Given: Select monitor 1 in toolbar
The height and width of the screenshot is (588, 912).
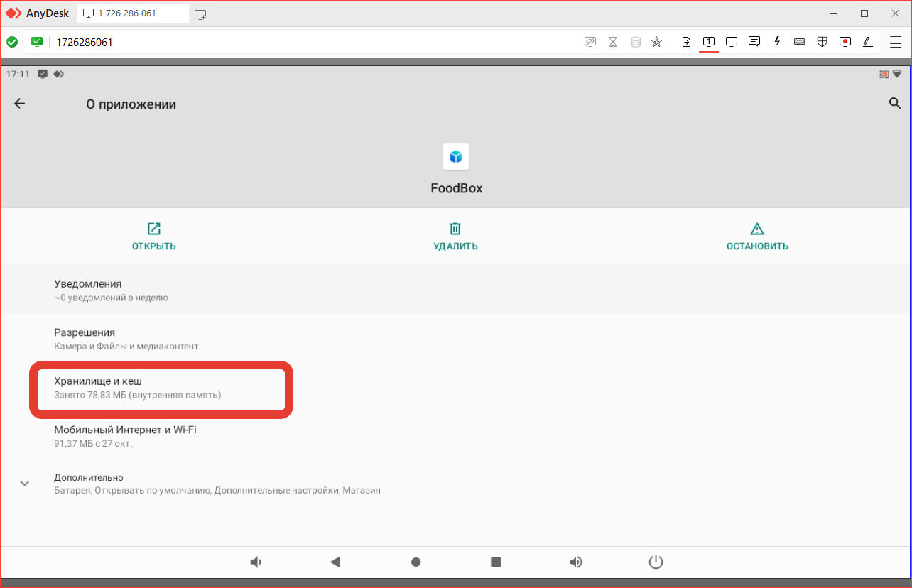Looking at the screenshot, I should (x=709, y=42).
